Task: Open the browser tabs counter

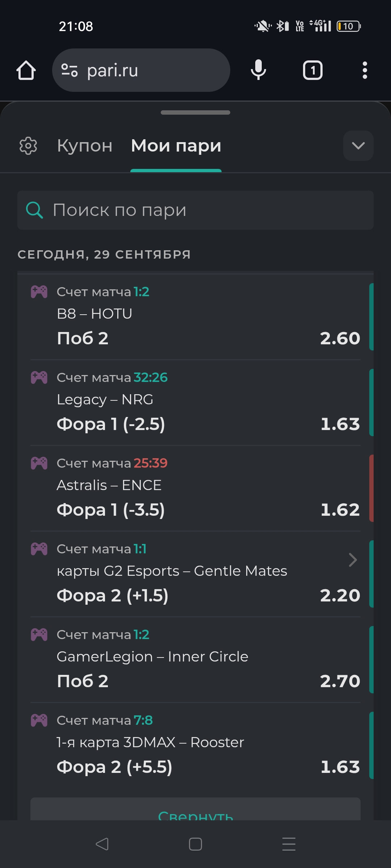Action: [x=313, y=70]
